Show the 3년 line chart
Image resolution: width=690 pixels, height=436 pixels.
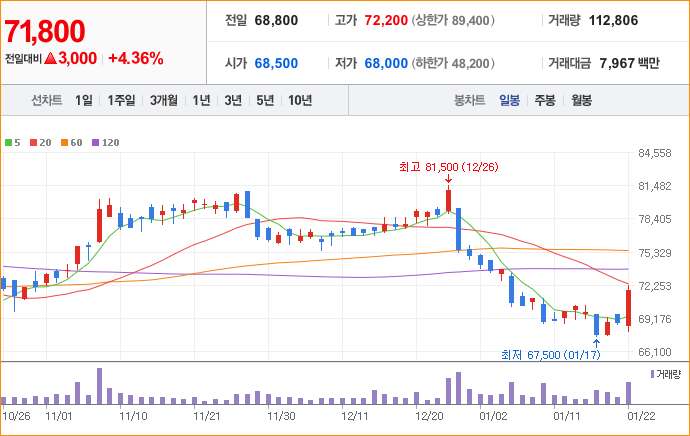pos(233,100)
